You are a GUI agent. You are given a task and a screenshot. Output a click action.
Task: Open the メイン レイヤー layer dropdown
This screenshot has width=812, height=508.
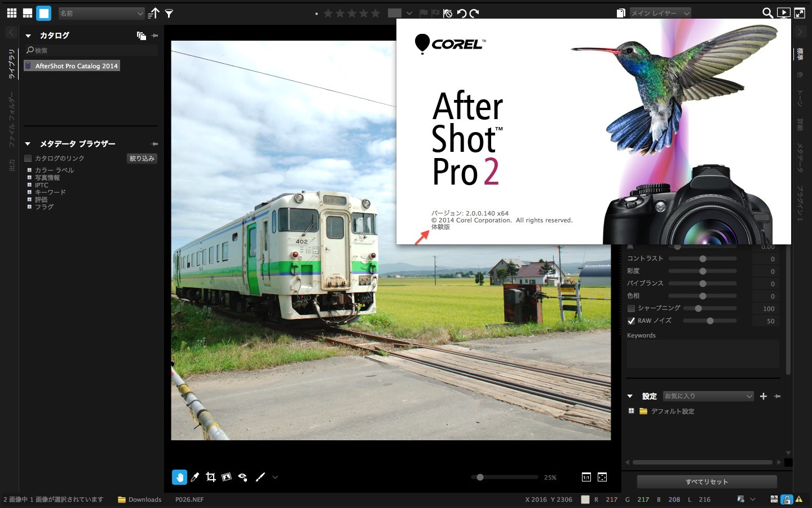[x=660, y=13]
